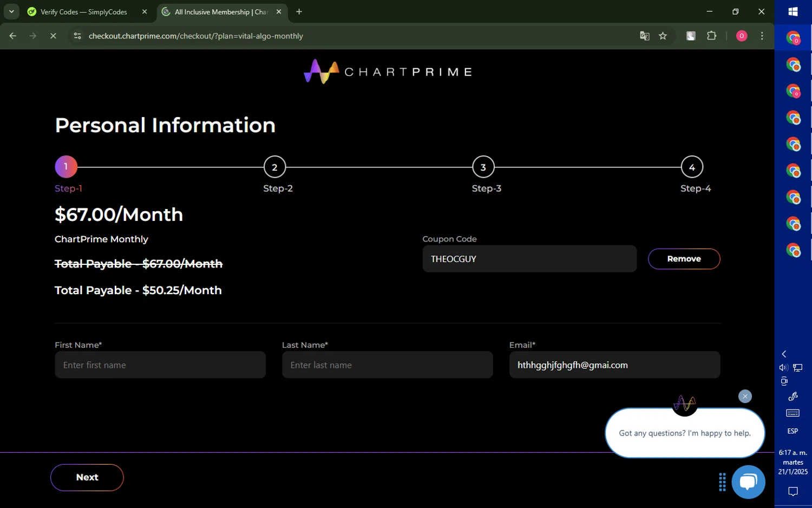Open the Windows Start menu

793,11
